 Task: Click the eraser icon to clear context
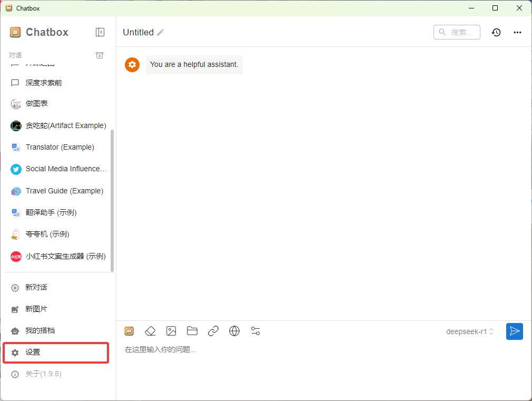(150, 331)
